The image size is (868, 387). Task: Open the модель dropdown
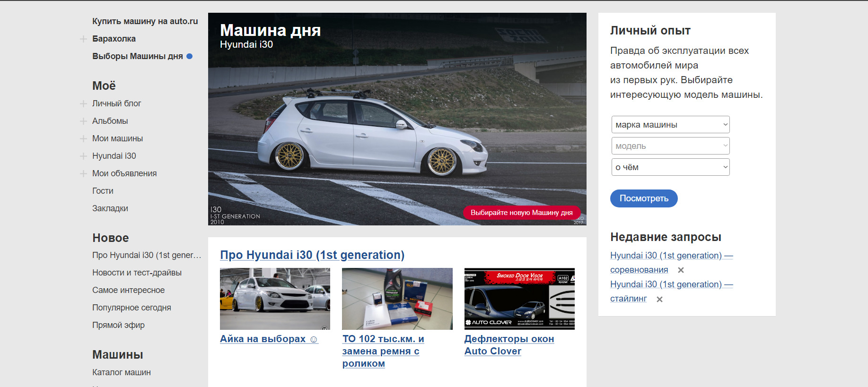(x=670, y=146)
